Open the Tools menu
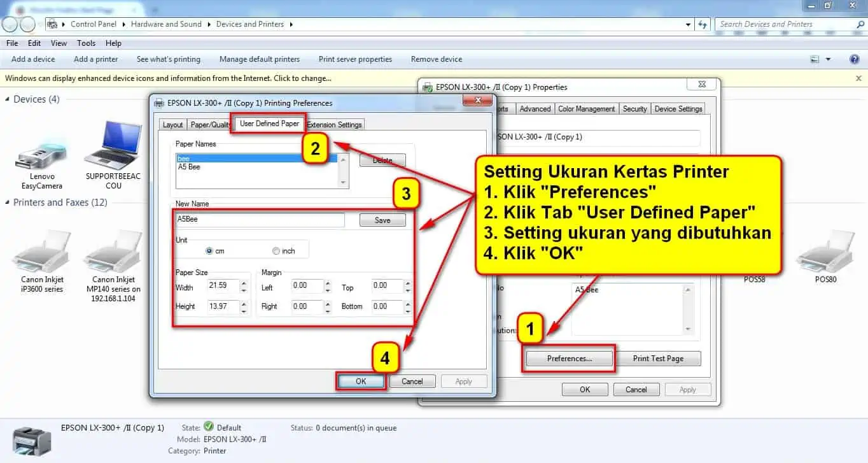Screen dimensions: 868x463 tap(86, 43)
